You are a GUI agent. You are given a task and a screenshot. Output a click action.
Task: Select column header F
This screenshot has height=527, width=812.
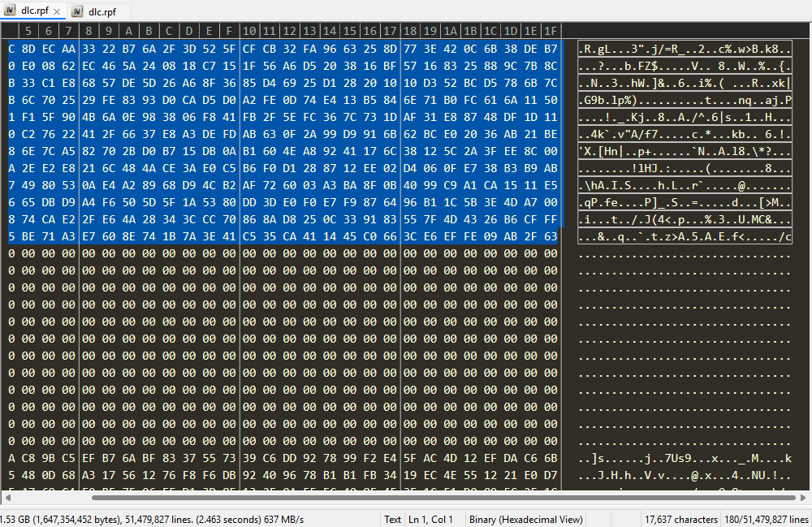click(x=230, y=31)
